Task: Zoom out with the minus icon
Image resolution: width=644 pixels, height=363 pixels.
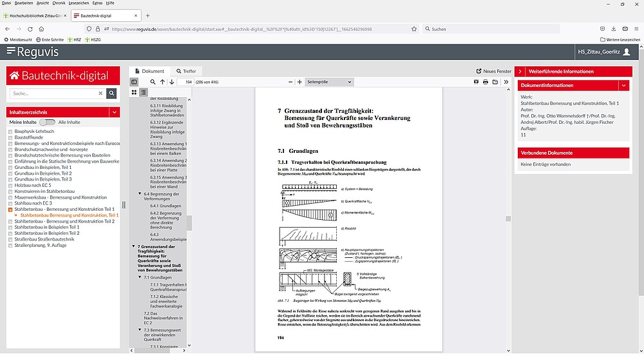Action: pyautogui.click(x=290, y=83)
